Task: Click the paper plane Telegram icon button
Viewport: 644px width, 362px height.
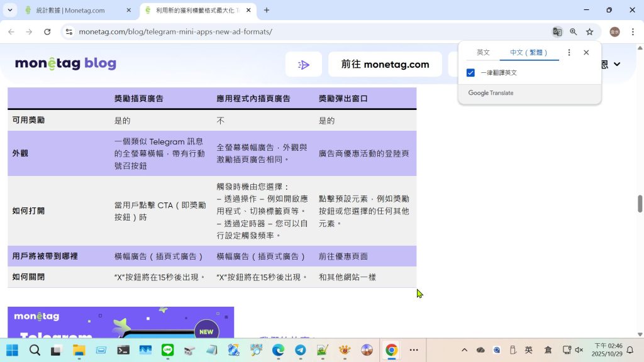Action: (x=304, y=65)
